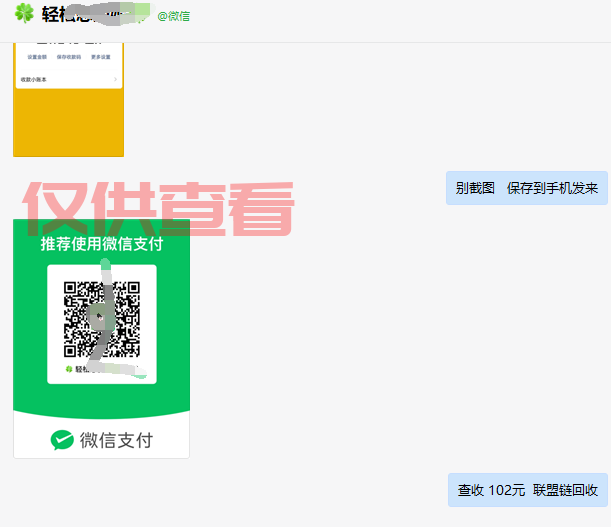Viewport: 611px width, 527px height.
Task: Select the 查收 102元 联盟链回收 message bubble
Action: (527, 490)
